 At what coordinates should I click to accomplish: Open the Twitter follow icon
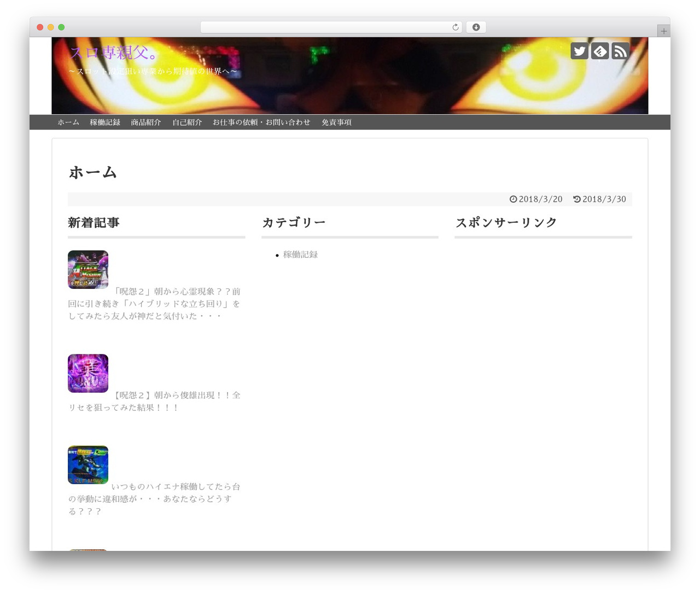click(579, 51)
